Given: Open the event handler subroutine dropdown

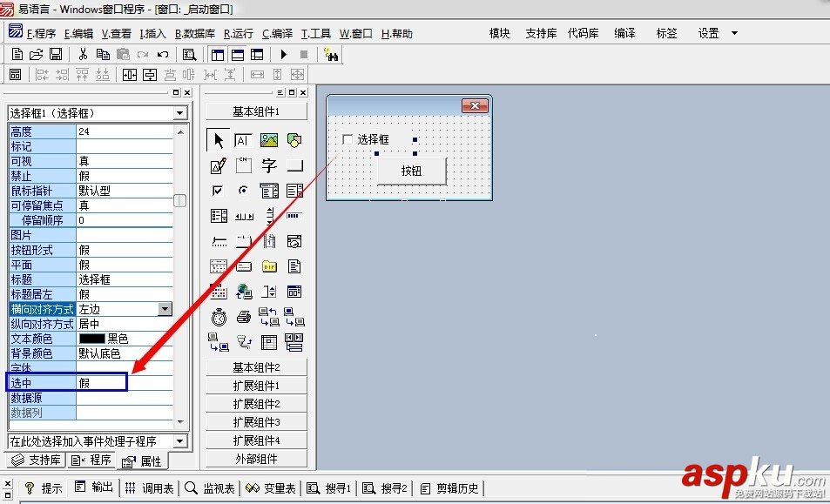Looking at the screenshot, I should [x=179, y=441].
